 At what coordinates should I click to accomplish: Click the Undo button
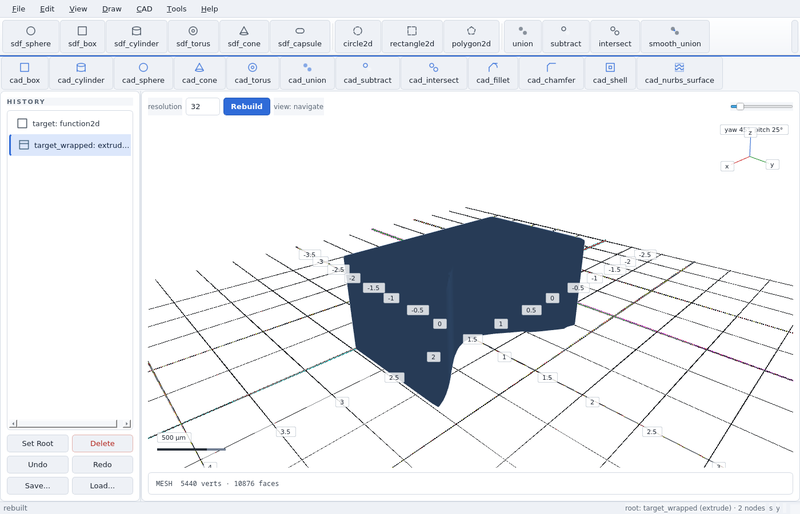click(x=37, y=464)
